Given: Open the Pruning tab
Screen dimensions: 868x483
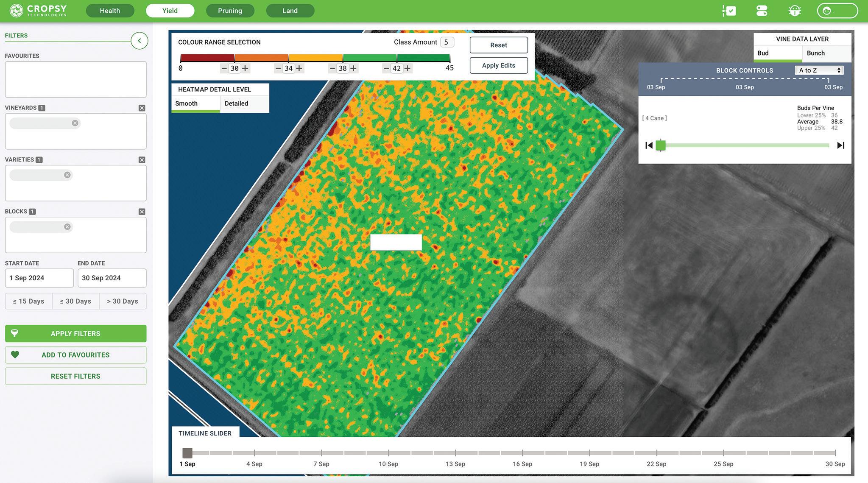Looking at the screenshot, I should tap(230, 11).
